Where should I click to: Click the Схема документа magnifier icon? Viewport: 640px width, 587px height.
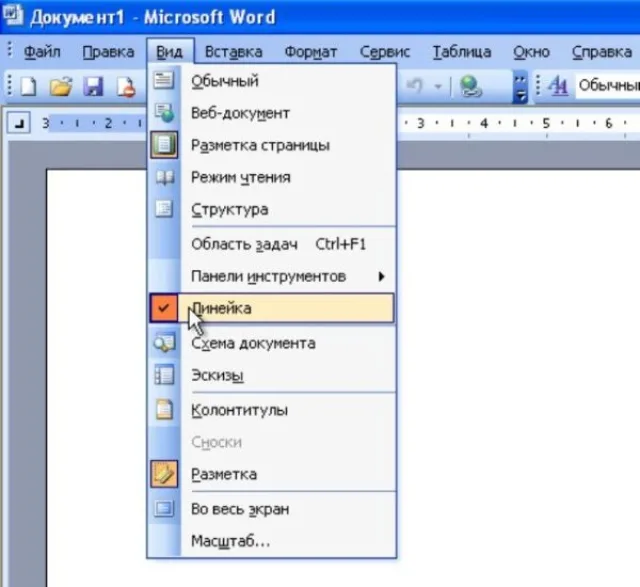[x=164, y=343]
